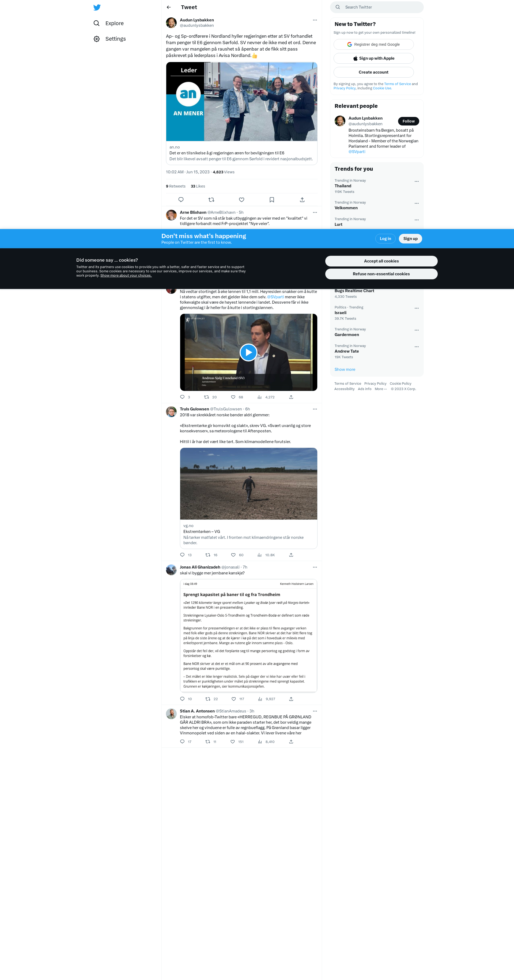
Task: Retweet the tweet with 22 retweets
Action: coord(208,699)
